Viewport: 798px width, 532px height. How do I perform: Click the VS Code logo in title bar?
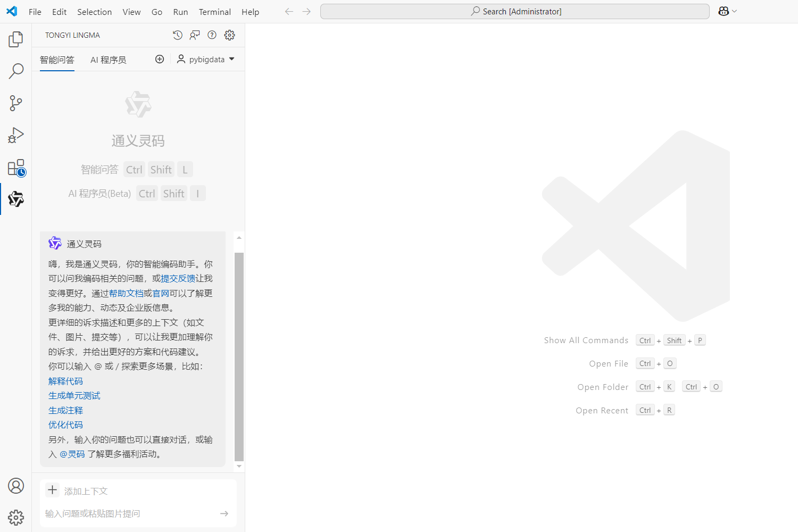12,11
